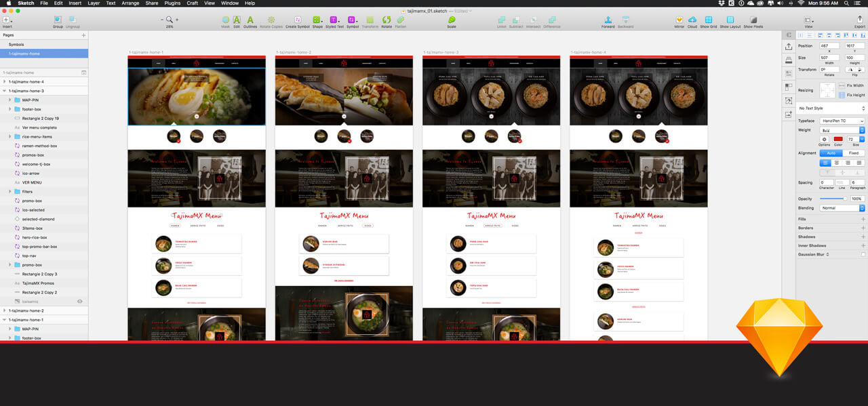Toggle Show Layout in the toolbar
This screenshot has height=406, width=868.
coord(730,20)
